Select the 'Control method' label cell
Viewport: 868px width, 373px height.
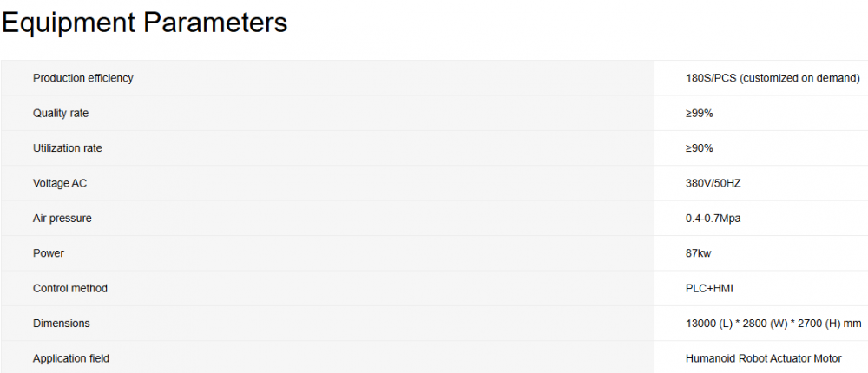pos(70,288)
